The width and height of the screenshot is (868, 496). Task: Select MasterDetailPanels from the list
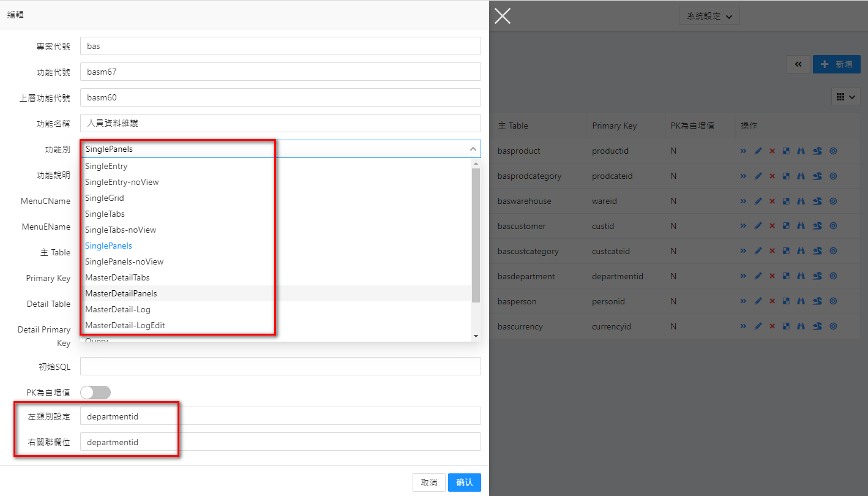coord(121,293)
